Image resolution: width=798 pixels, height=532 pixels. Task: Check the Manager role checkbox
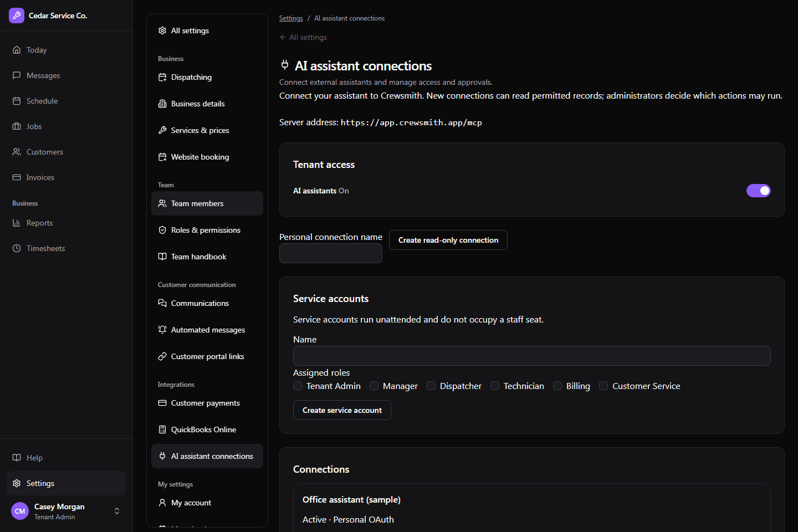374,386
